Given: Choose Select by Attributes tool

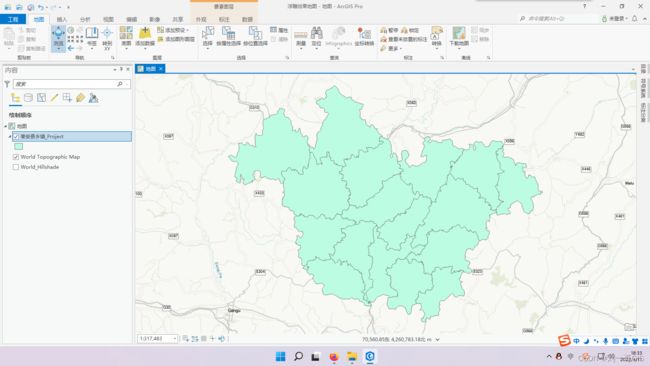Looking at the screenshot, I should point(228,36).
